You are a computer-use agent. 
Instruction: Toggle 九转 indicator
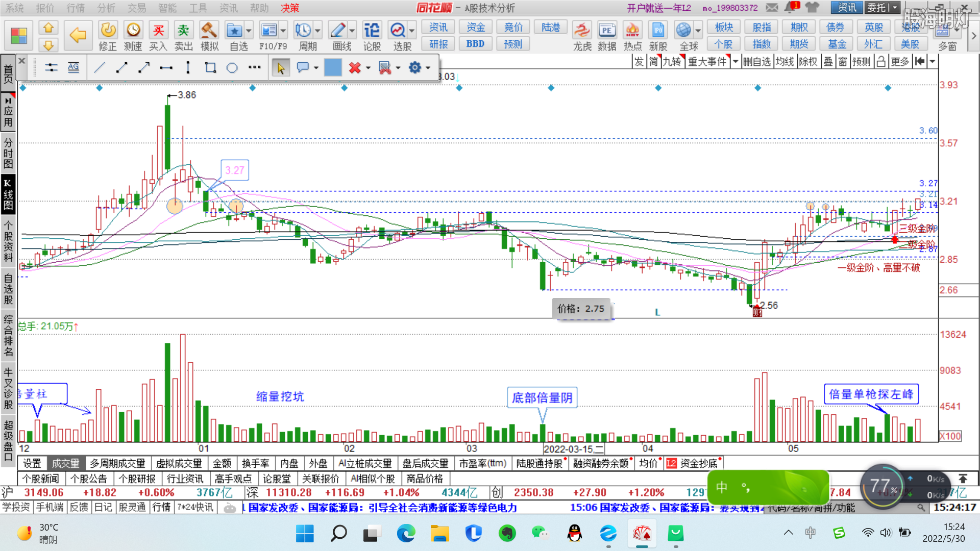(672, 62)
